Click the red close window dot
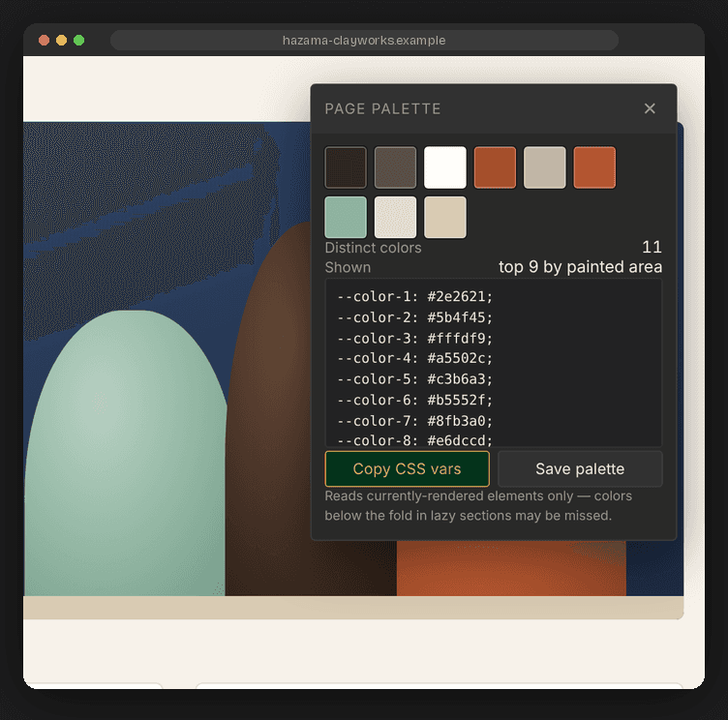728x720 pixels. point(45,41)
